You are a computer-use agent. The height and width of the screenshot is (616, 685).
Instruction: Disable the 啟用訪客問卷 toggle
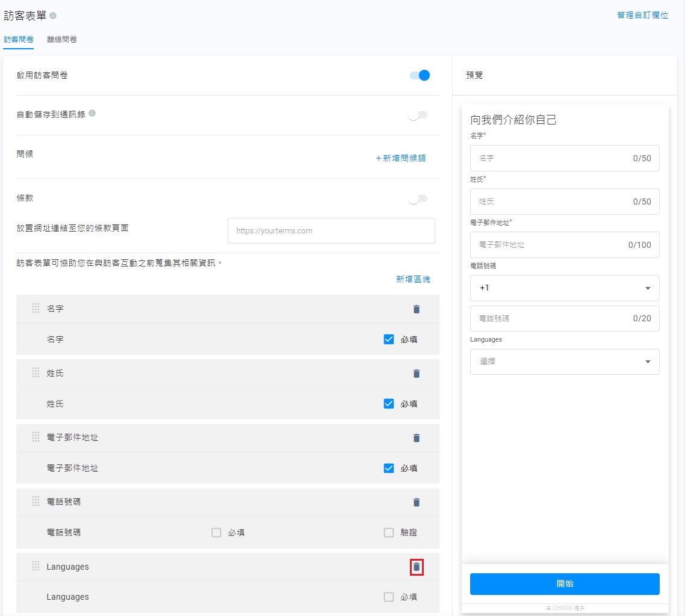[x=420, y=75]
